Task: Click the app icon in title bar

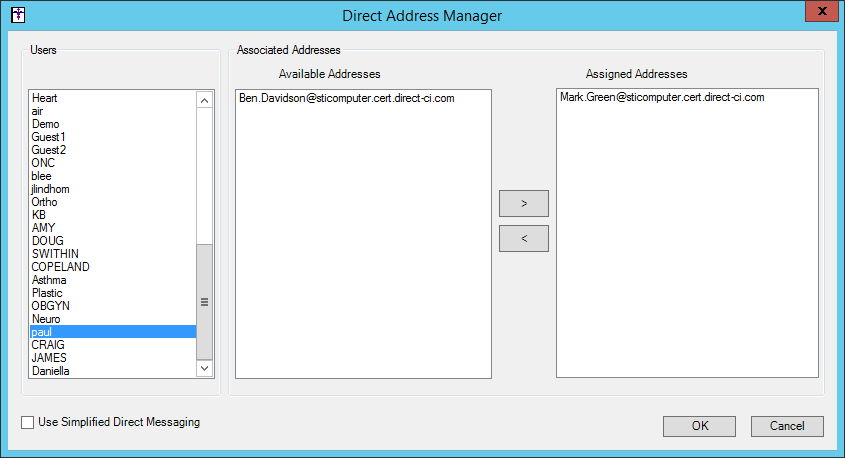Action: click(16, 15)
